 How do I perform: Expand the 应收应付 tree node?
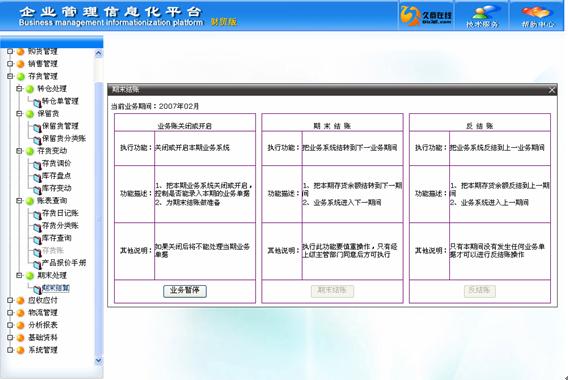[x=11, y=300]
